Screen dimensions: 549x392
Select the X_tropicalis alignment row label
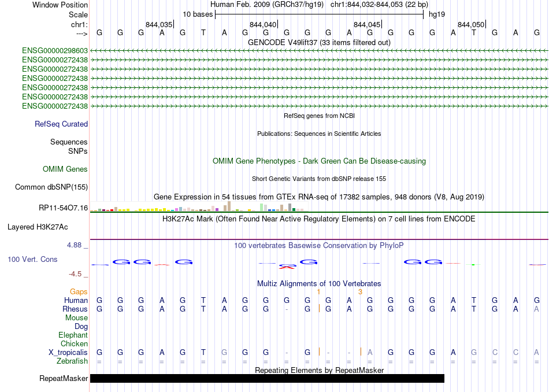(68, 353)
